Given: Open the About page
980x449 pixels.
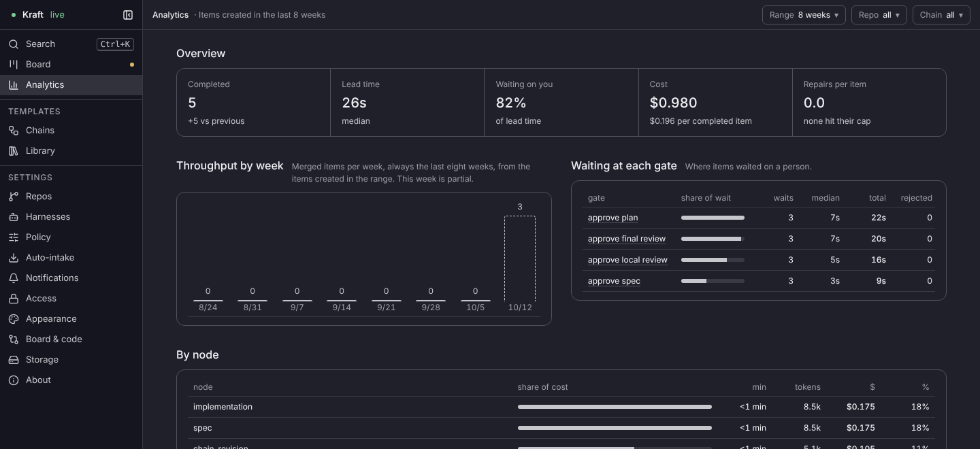Looking at the screenshot, I should 71,380.
